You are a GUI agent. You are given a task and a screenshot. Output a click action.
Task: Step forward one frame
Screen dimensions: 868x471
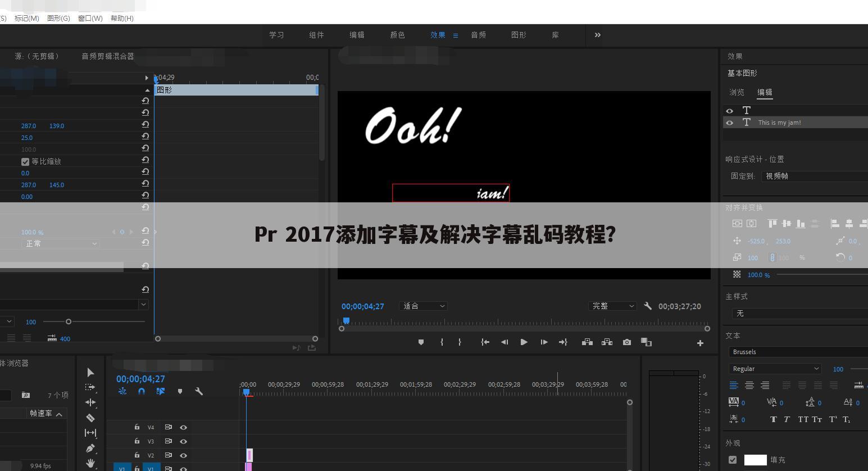(x=544, y=342)
